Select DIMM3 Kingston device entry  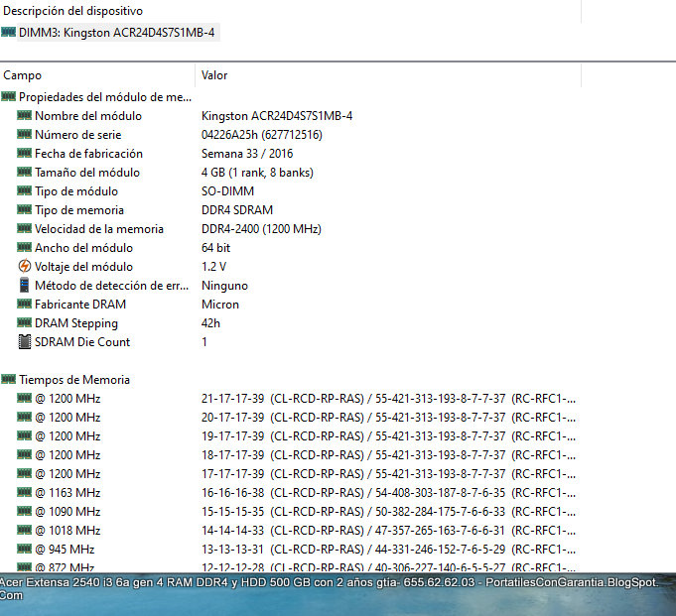point(116,33)
